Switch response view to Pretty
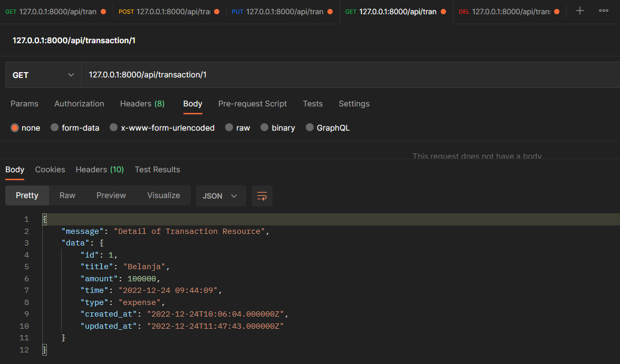 tap(27, 195)
